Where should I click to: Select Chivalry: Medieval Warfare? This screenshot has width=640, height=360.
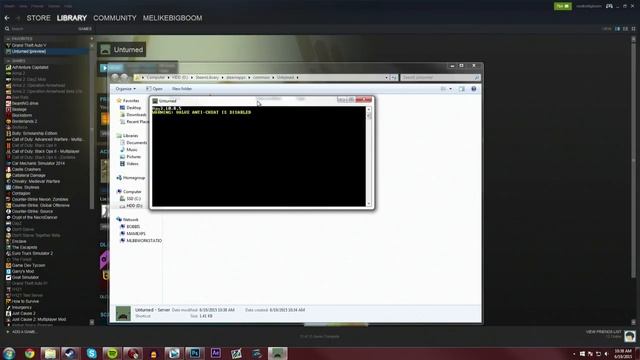pyautogui.click(x=36, y=181)
